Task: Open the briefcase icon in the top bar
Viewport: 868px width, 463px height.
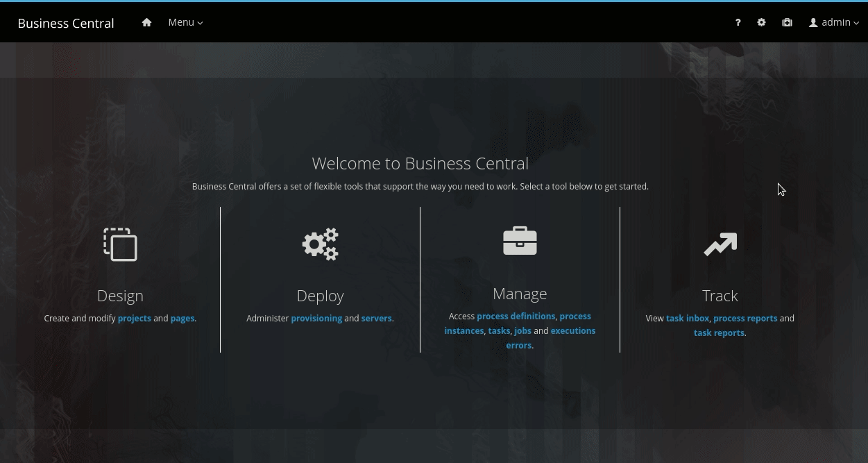Action: click(x=787, y=22)
